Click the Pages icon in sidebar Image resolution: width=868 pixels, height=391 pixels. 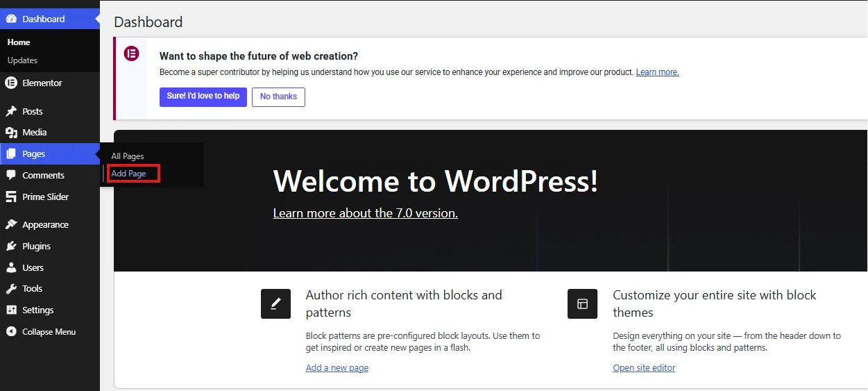coord(11,154)
